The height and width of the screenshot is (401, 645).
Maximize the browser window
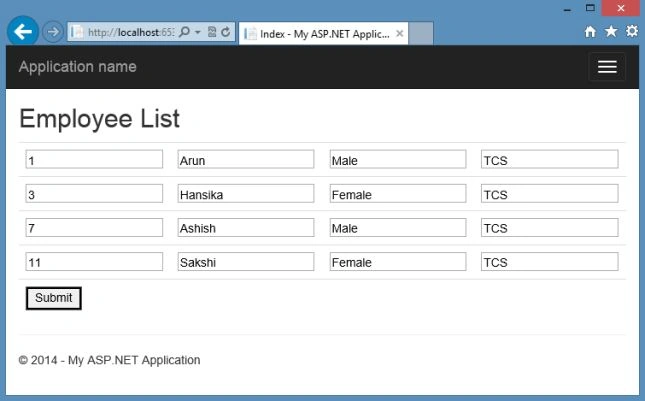(x=590, y=8)
